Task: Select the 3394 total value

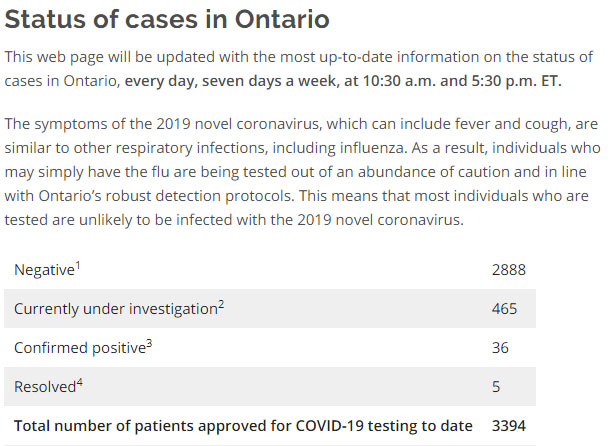Action: 508,425
